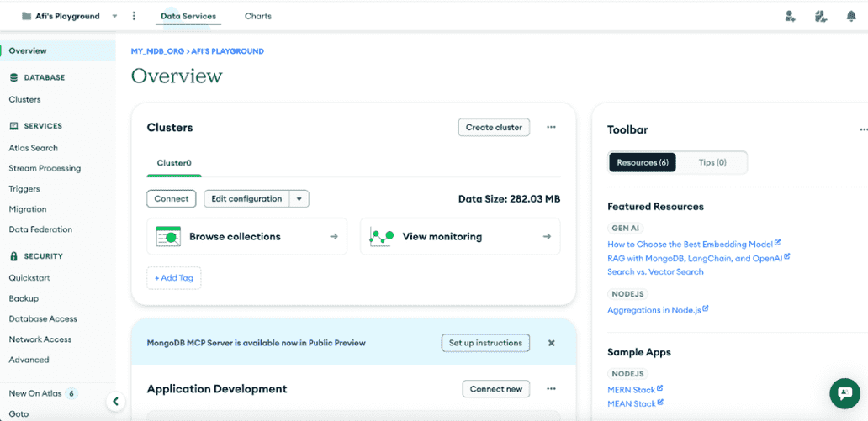Open Atlas Search in the sidebar

(x=34, y=148)
